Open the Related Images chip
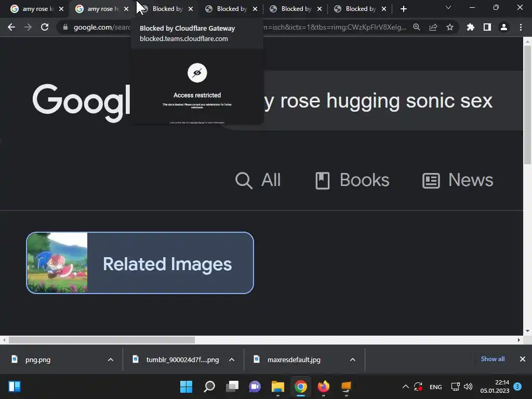532x399 pixels. 140,263
